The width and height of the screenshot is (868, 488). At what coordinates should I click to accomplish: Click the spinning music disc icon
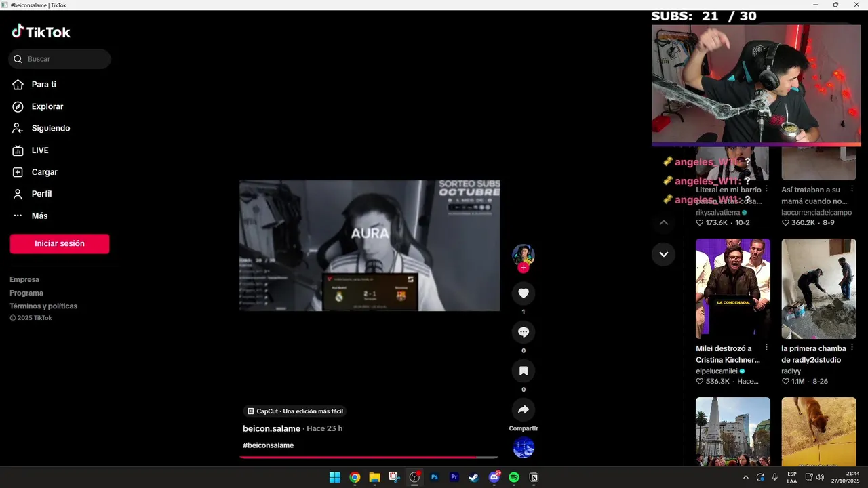pos(524,448)
